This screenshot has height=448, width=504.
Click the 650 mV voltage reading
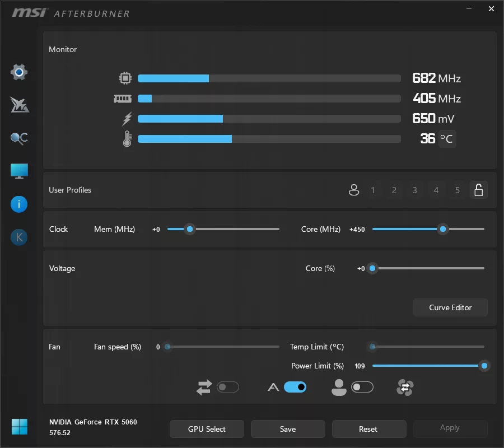pyautogui.click(x=433, y=119)
